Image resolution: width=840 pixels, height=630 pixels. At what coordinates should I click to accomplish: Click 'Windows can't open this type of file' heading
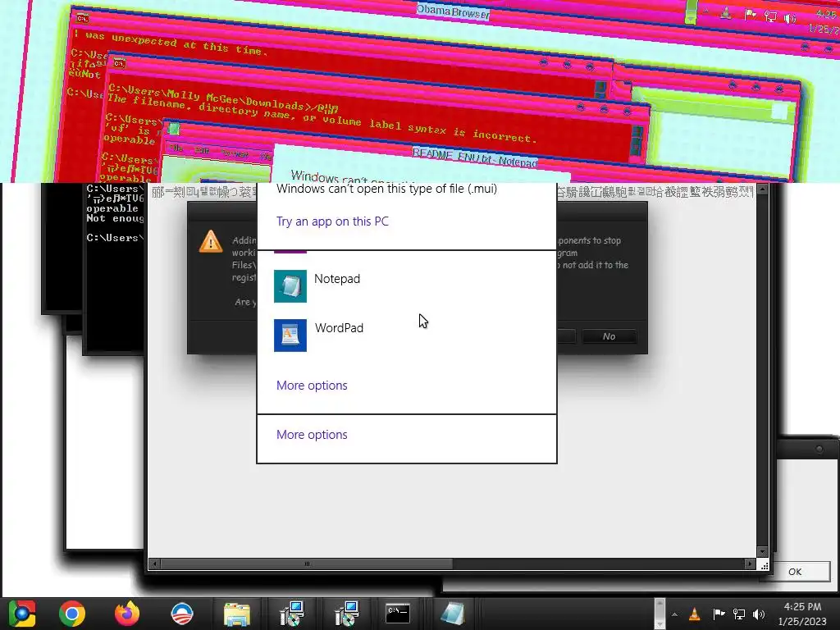coord(387,189)
